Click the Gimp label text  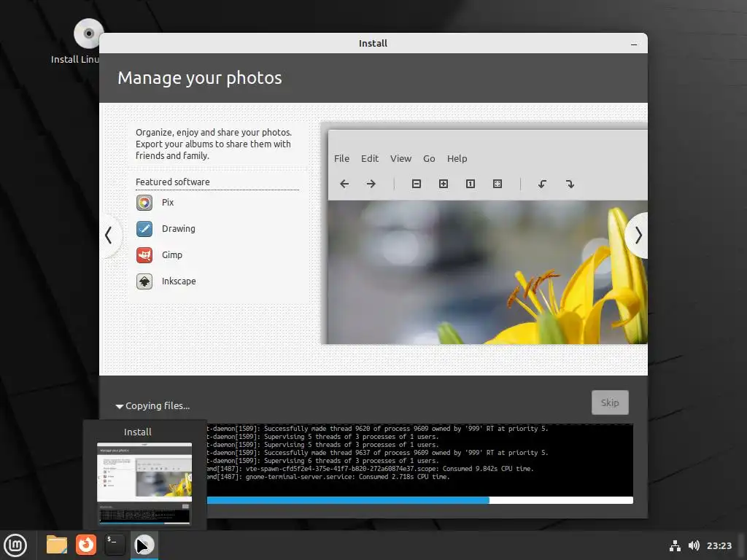click(x=172, y=254)
